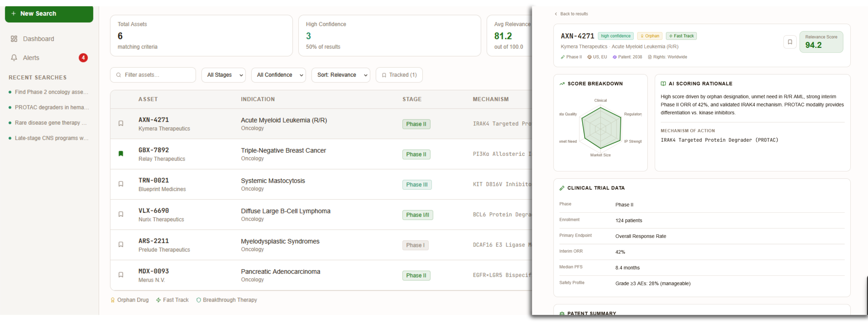Bookmark AXN-4271 in detail panel
This screenshot has height=322, width=868.
790,42
